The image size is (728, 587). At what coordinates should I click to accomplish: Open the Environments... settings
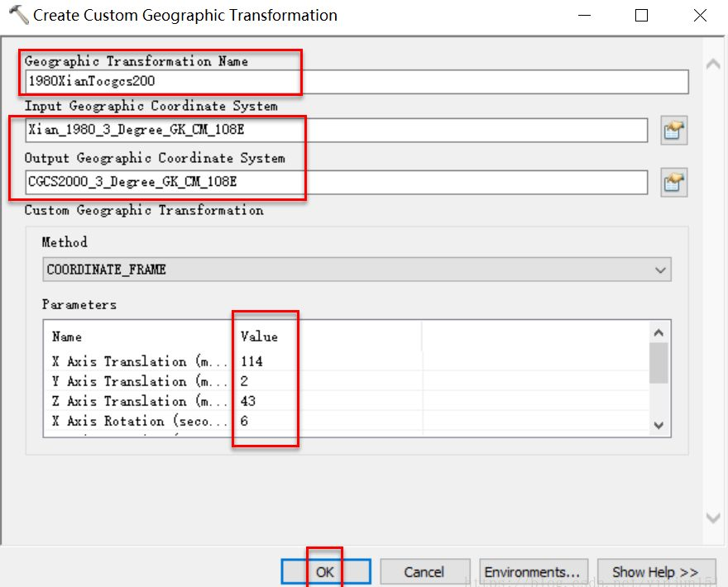[x=533, y=572]
